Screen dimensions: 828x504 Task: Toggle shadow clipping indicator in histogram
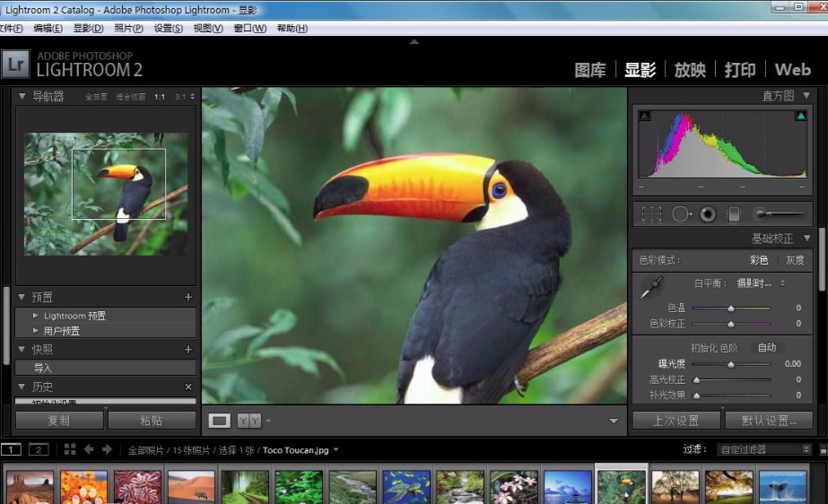pyautogui.click(x=644, y=116)
